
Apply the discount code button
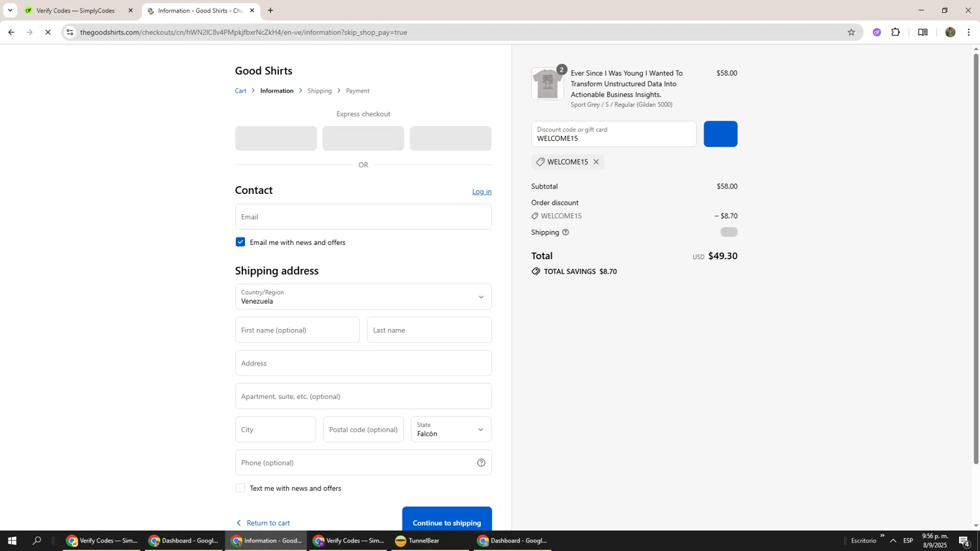click(x=720, y=134)
